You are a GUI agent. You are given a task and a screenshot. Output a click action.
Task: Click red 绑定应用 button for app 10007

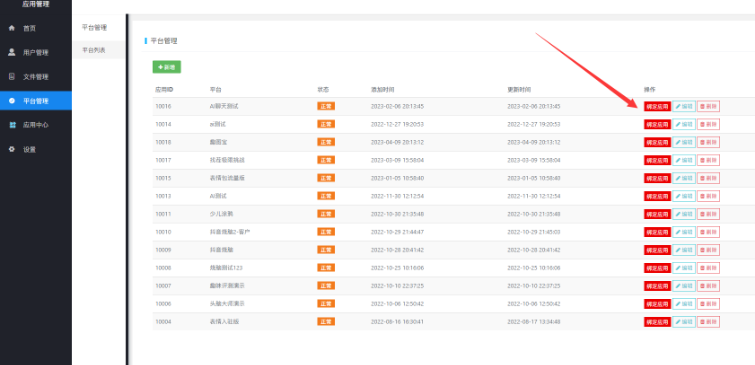tap(657, 286)
